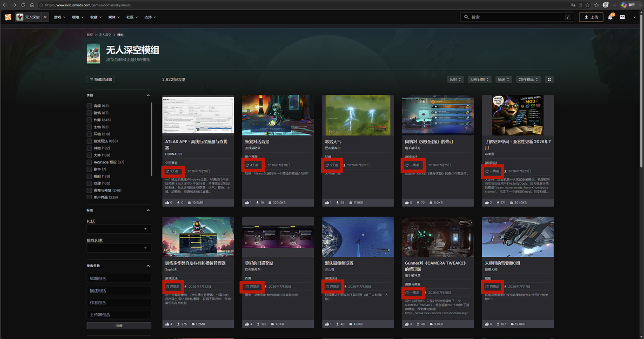Close the 无人深空 game selector chip
Screen dimensions: 644x339
click(x=45, y=17)
